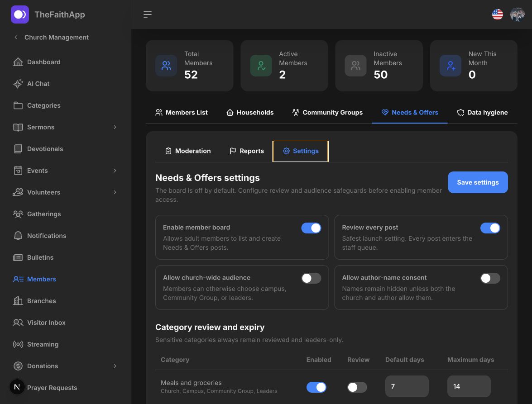Open Prayer Requests sidebar link
Screen dimensions: 532x404
[x=52, y=387]
